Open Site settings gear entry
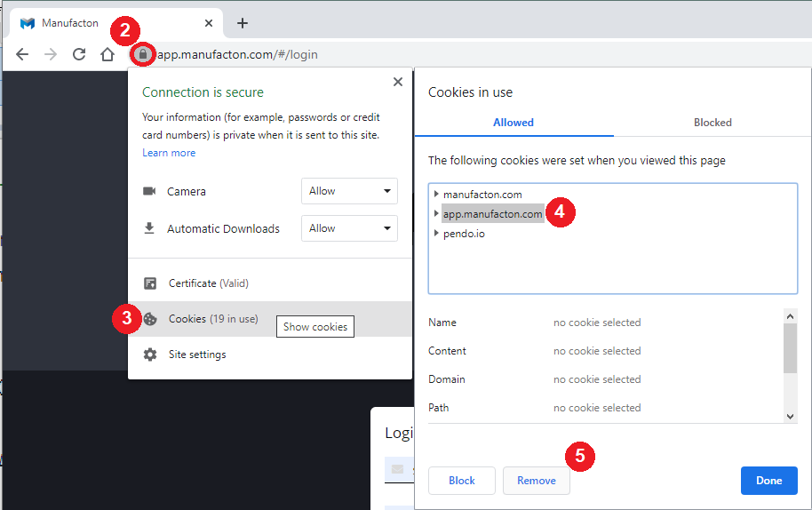 [197, 355]
